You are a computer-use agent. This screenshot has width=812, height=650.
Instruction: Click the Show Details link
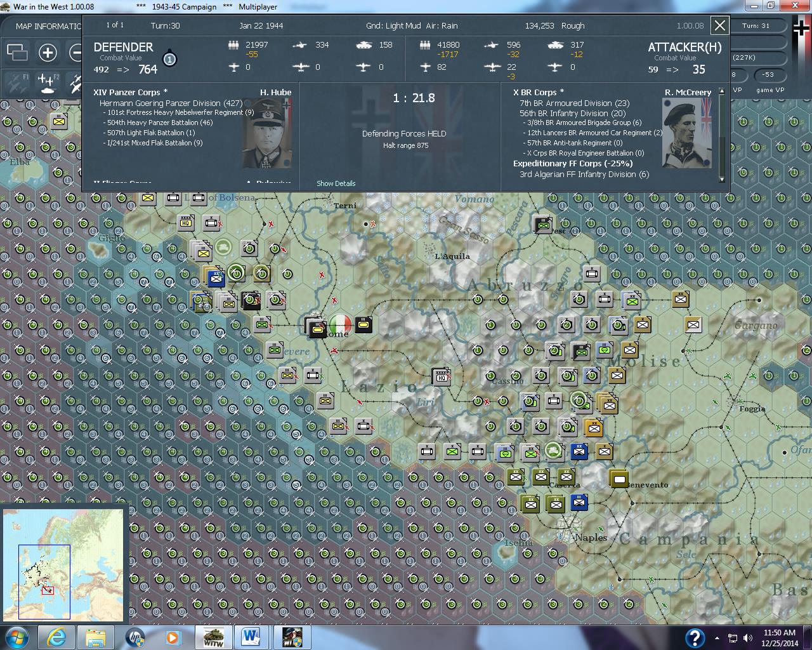[336, 183]
